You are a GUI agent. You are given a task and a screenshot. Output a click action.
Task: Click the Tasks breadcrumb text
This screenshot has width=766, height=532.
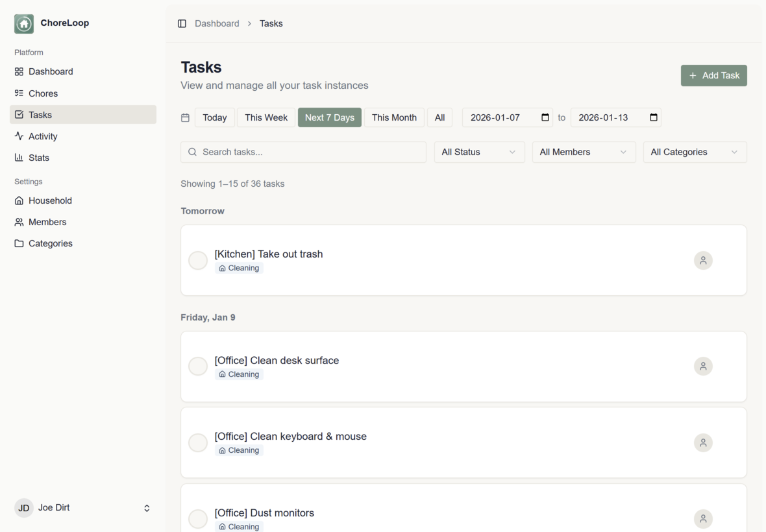[x=271, y=23]
